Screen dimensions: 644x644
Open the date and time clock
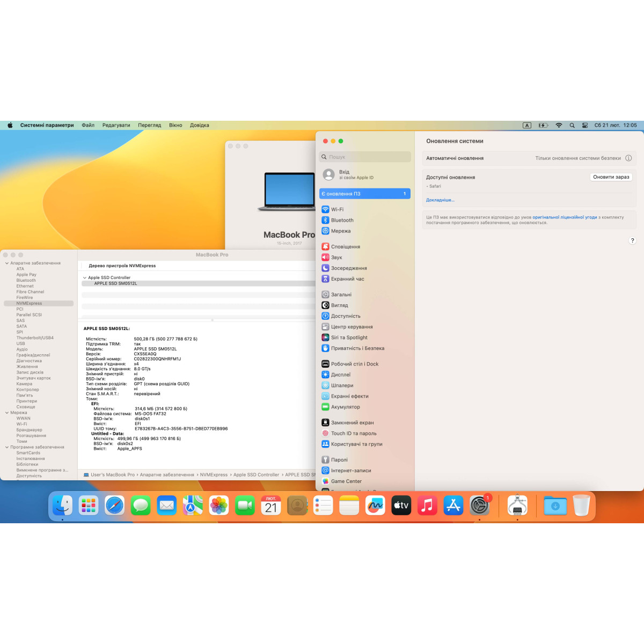tap(616, 125)
